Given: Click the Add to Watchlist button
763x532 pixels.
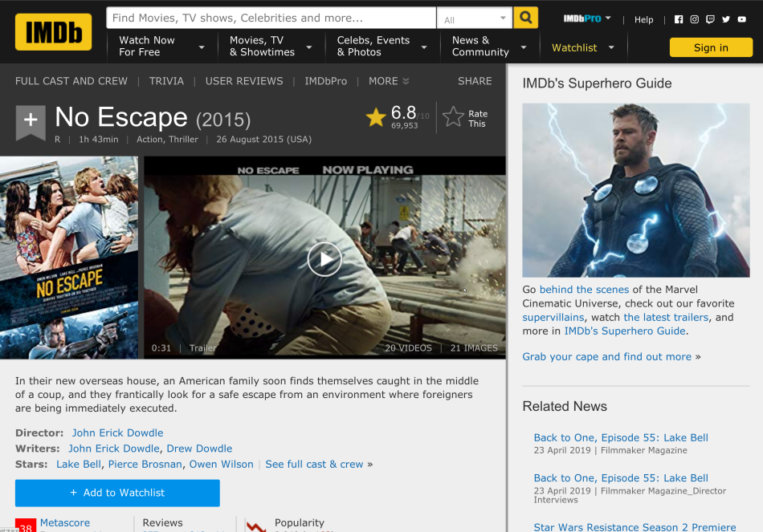Looking at the screenshot, I should point(117,493).
